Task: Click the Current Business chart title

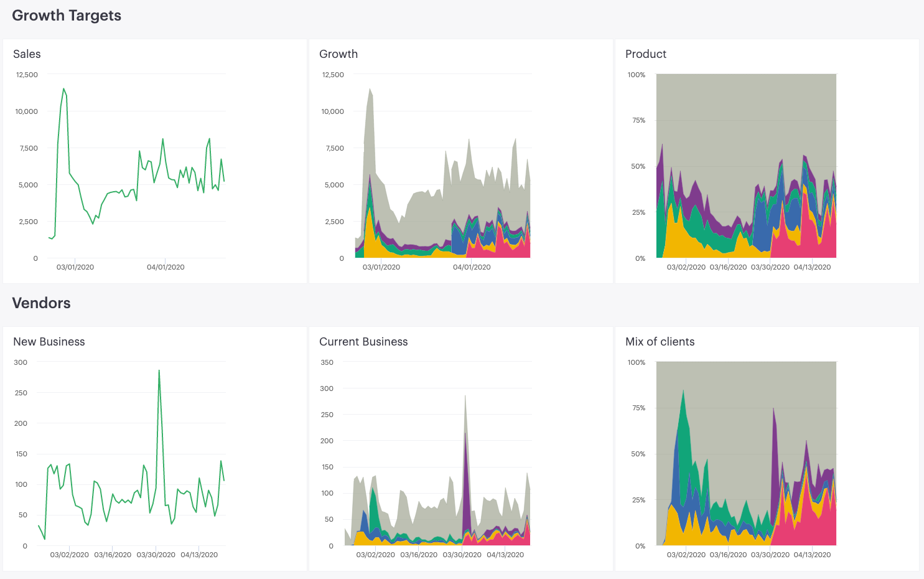Action: click(x=363, y=342)
